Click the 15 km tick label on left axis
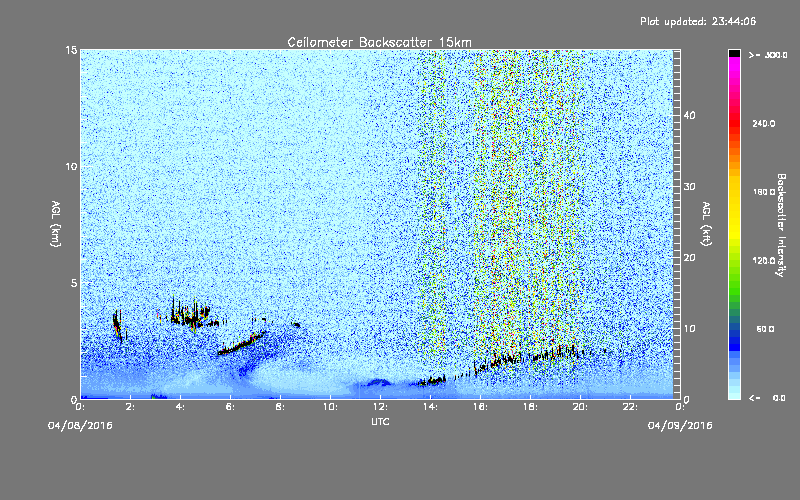Screen dimensions: 800x500 click(x=71, y=50)
